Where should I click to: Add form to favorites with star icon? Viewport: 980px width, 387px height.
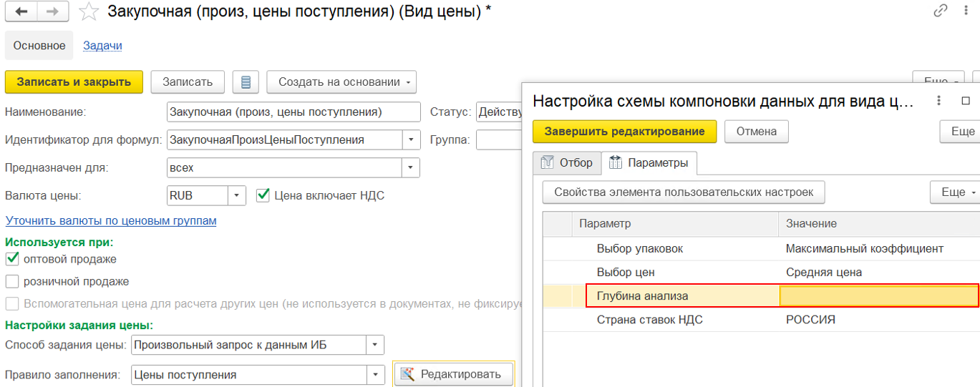pos(89,12)
